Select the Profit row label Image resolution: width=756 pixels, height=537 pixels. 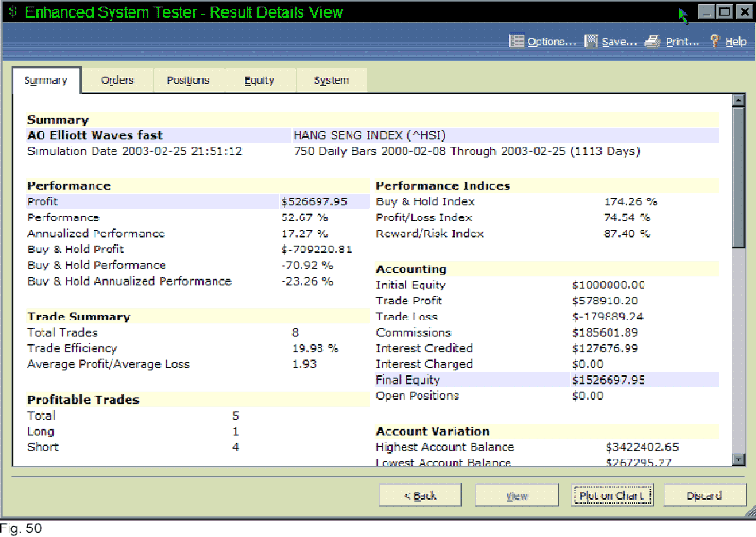[43, 201]
